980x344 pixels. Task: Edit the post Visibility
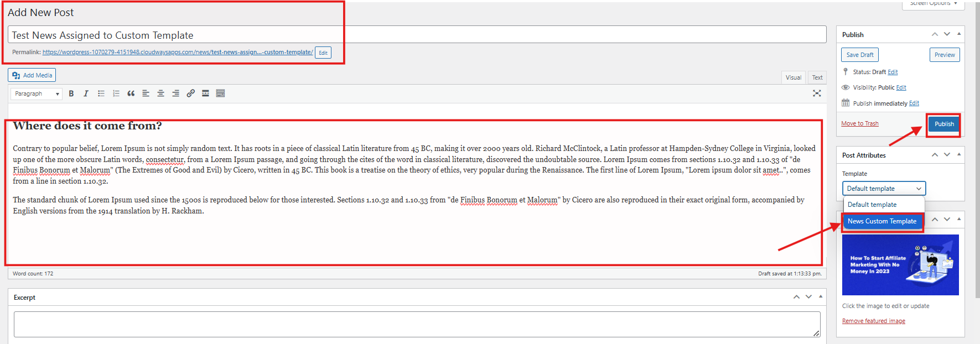(x=901, y=87)
